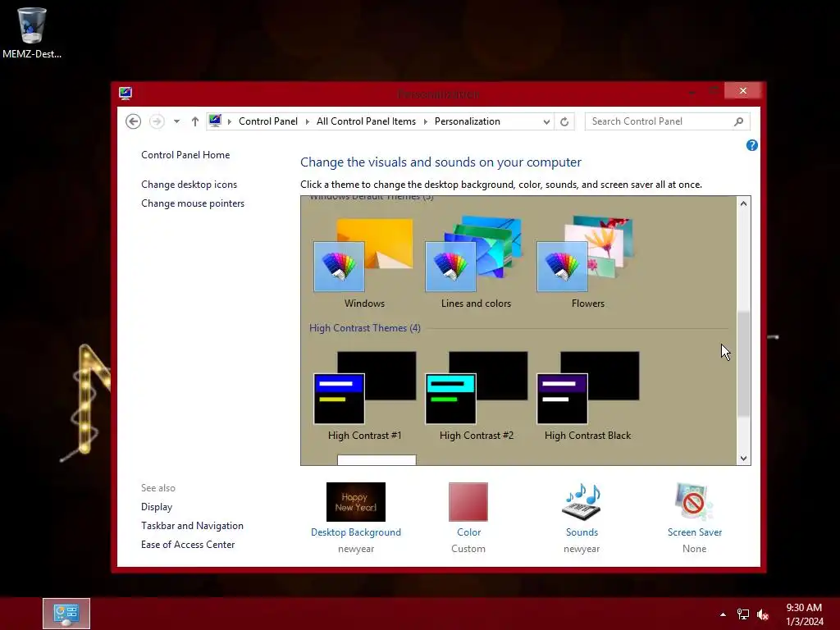Viewport: 840px width, 630px height.
Task: Click the Personalization breadcrumb
Action: (467, 121)
